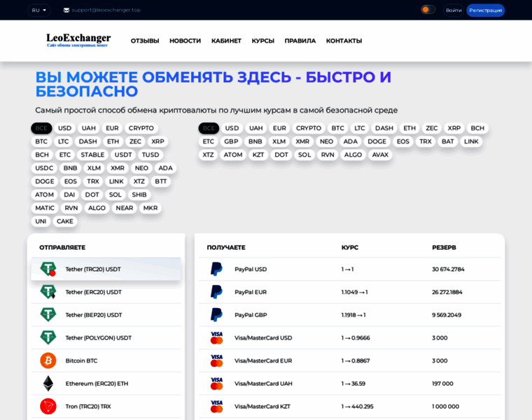The height and width of the screenshot is (420, 532).
Task: Click Visa/MasterCard KZT rate 440.295
Action: 357,407
